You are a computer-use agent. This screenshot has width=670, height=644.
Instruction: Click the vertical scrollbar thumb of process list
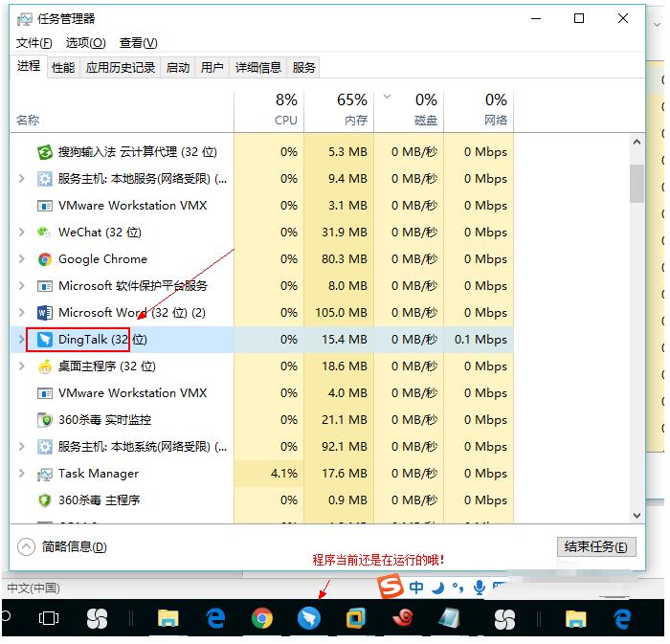coord(637,184)
